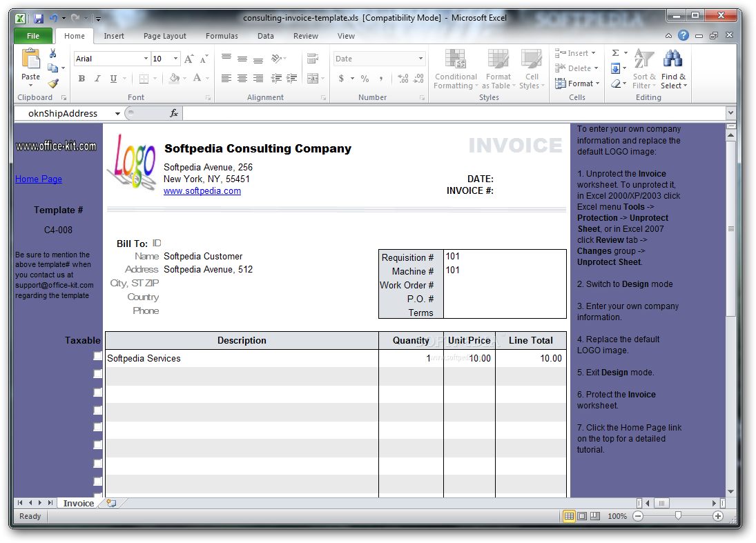The image size is (756, 543).
Task: Select the Format Painter brush
Action: click(53, 83)
